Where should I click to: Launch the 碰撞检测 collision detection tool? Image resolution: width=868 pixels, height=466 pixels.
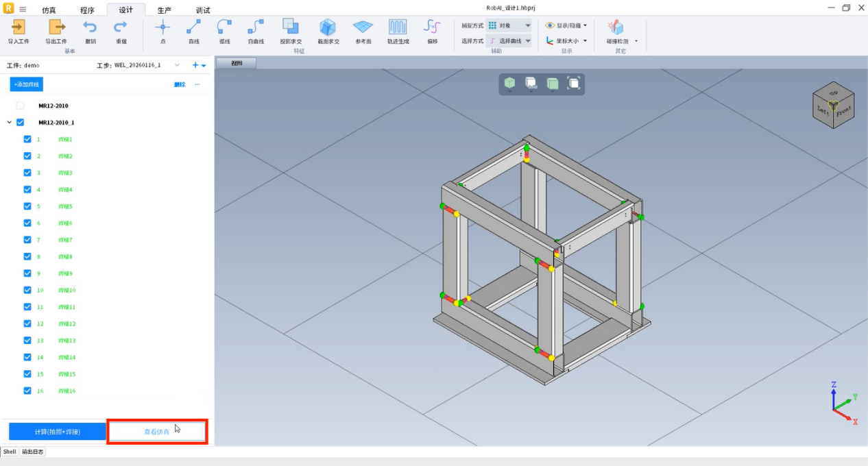(616, 27)
